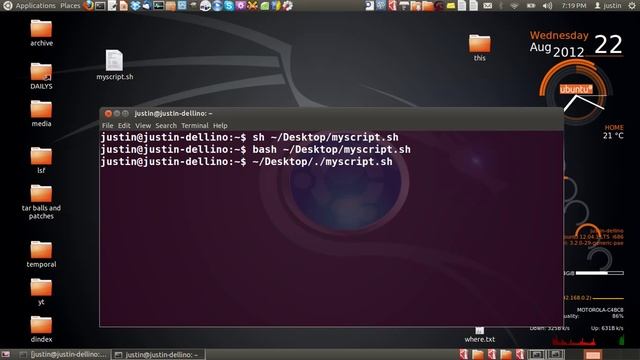This screenshot has height=360, width=640.
Task: Open the terminal View menu
Action: tap(143, 126)
